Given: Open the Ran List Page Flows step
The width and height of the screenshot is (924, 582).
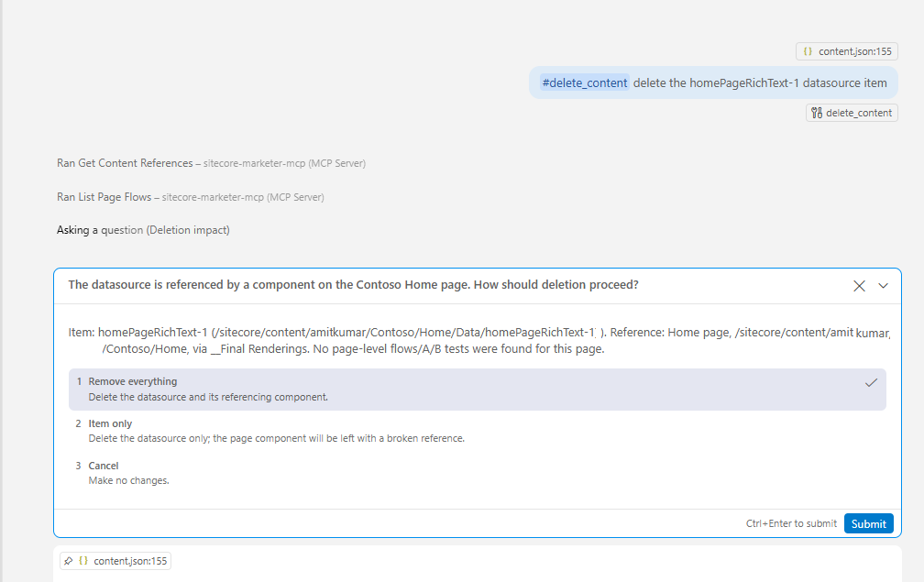Looking at the screenshot, I should point(191,197).
